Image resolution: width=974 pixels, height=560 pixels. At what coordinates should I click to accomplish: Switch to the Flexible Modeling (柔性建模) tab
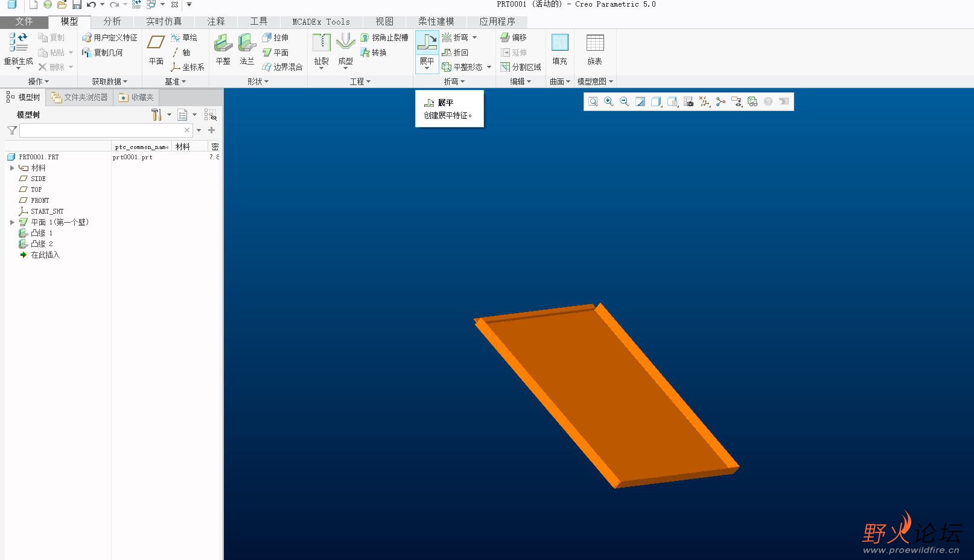tap(436, 22)
